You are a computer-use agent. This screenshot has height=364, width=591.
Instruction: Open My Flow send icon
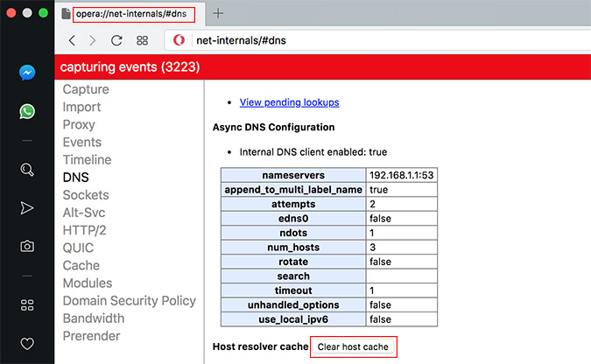pos(27,207)
